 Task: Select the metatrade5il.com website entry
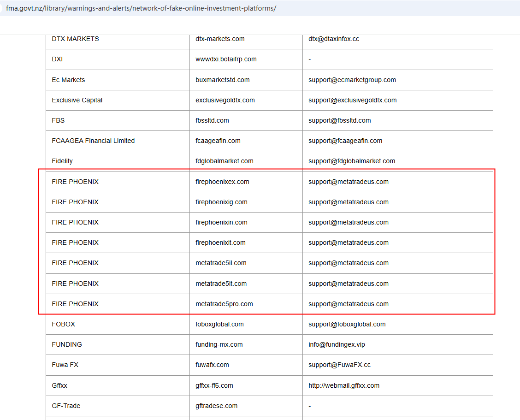(x=221, y=263)
